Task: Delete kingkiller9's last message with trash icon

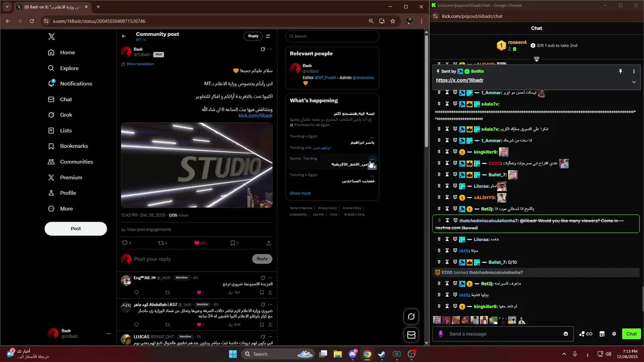Action: [439, 306]
